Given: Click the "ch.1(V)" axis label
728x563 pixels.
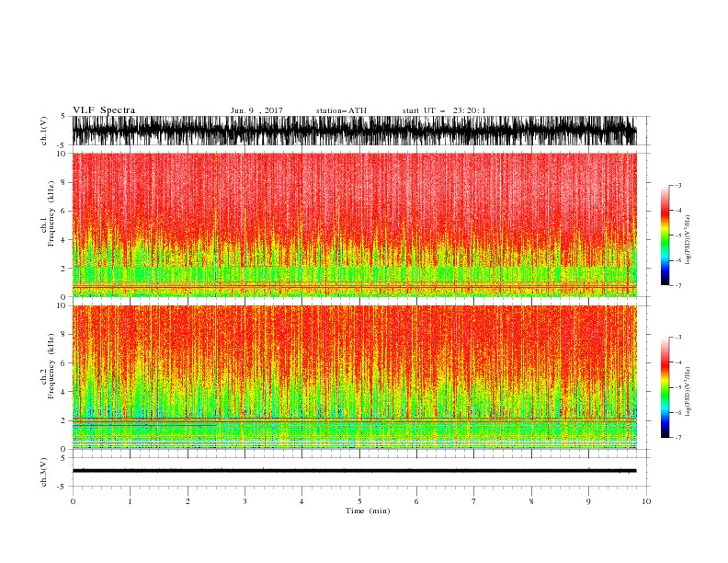Looking at the screenshot, I should pos(44,131).
